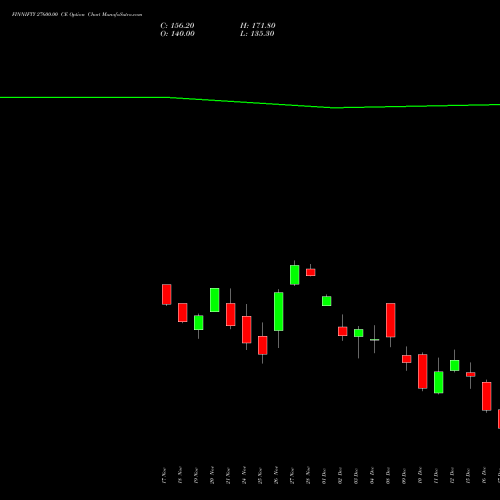
Task: Click the 16 Dec date label
Action: point(484,475)
